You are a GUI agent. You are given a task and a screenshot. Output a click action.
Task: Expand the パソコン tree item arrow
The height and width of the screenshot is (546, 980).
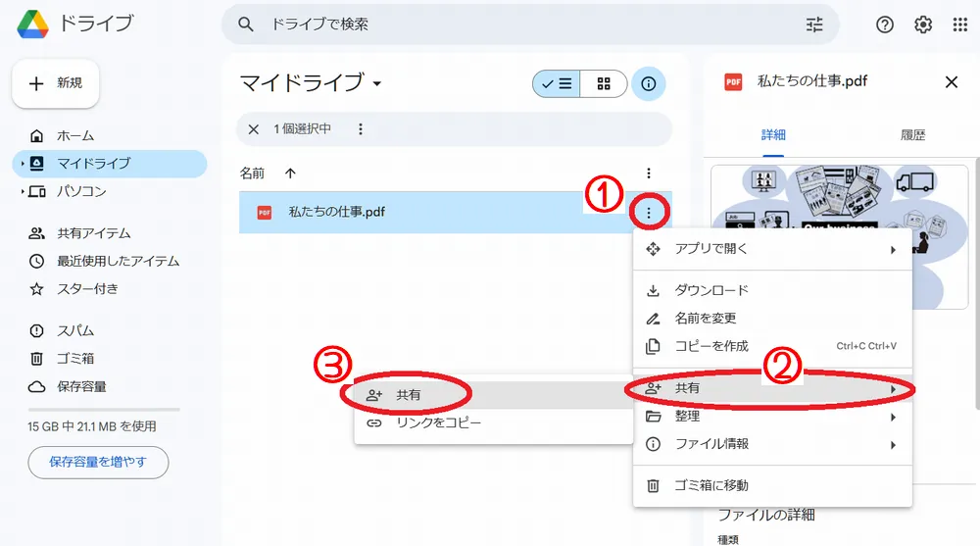(x=22, y=191)
